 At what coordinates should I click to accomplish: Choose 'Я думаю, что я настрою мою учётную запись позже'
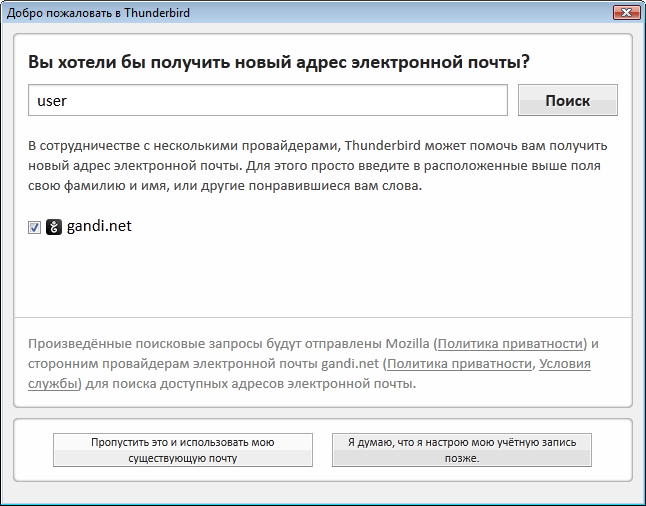(x=462, y=450)
